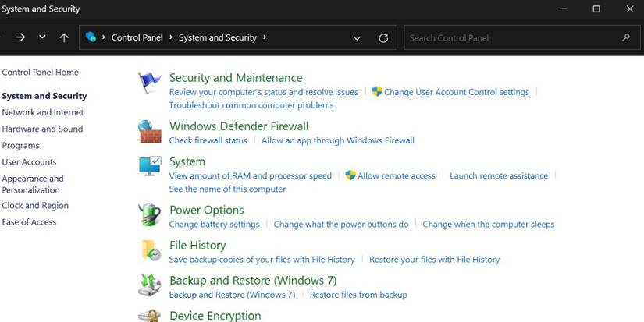
Task: Click the Device Encryption padlock icon
Action: (150, 316)
